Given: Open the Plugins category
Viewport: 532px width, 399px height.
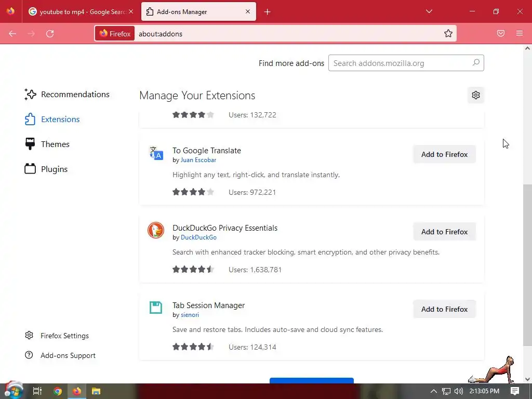Looking at the screenshot, I should [46, 169].
